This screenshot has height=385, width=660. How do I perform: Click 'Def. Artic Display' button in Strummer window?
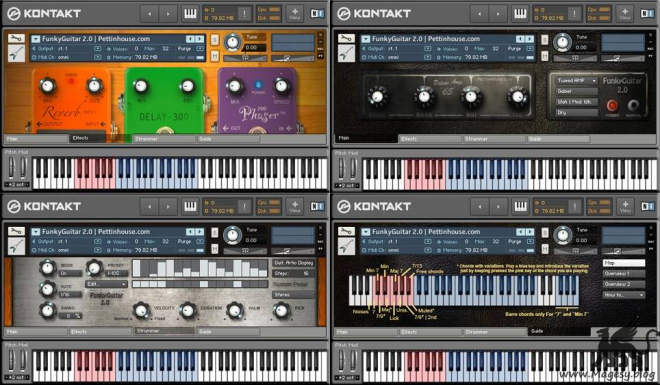(x=293, y=263)
